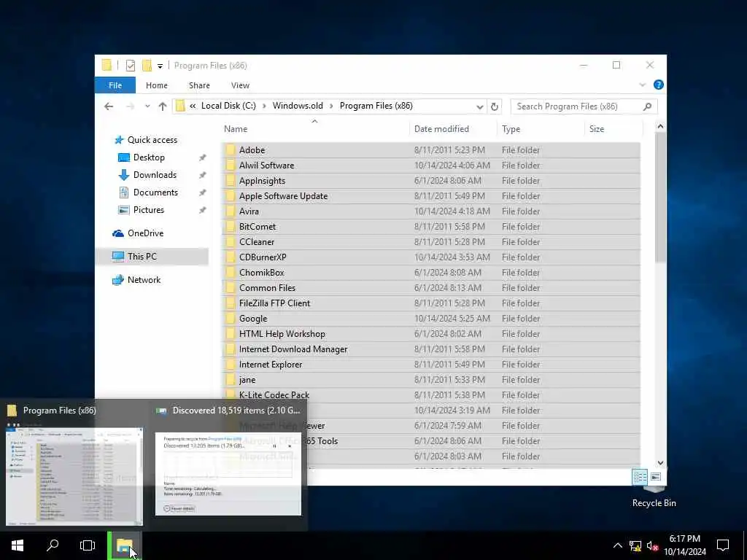This screenshot has width=747, height=560.
Task: Open taskbar Search magnifier
Action: [x=53, y=545]
